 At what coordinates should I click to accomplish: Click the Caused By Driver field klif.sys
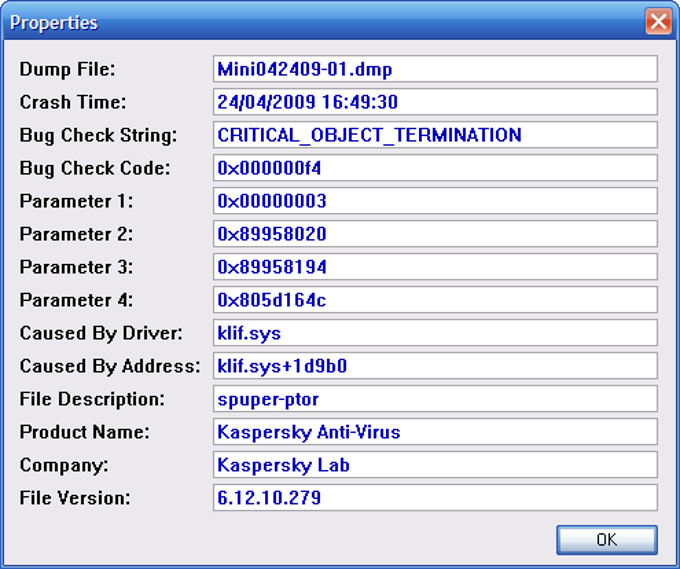tap(435, 332)
